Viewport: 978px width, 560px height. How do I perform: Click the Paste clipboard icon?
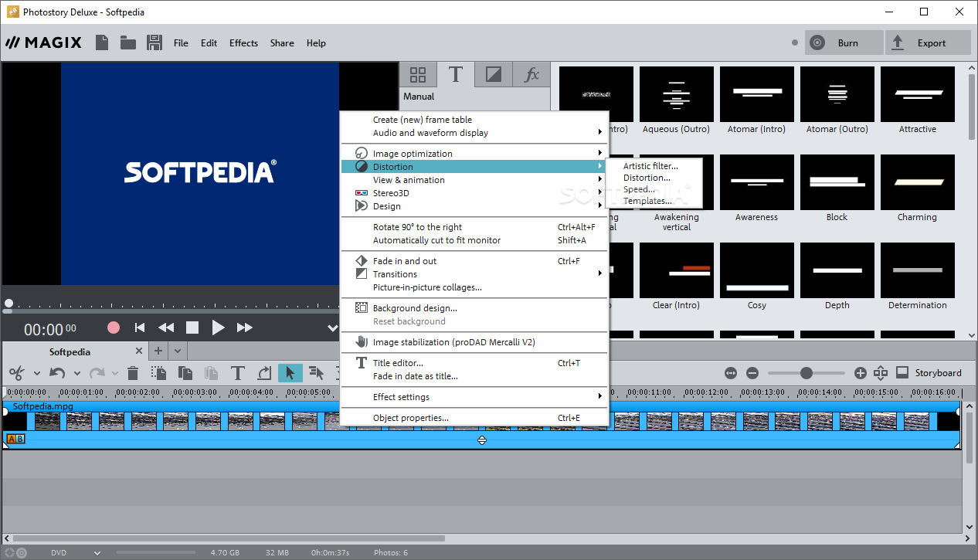tap(212, 373)
